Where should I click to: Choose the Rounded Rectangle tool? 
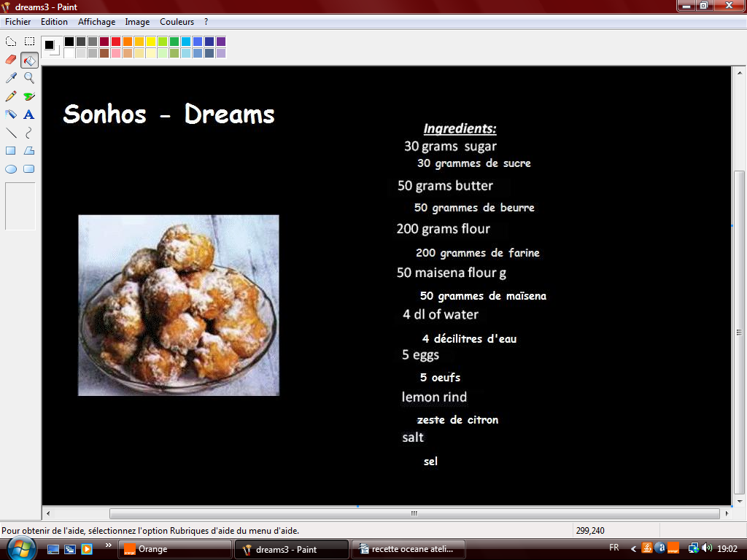click(29, 169)
